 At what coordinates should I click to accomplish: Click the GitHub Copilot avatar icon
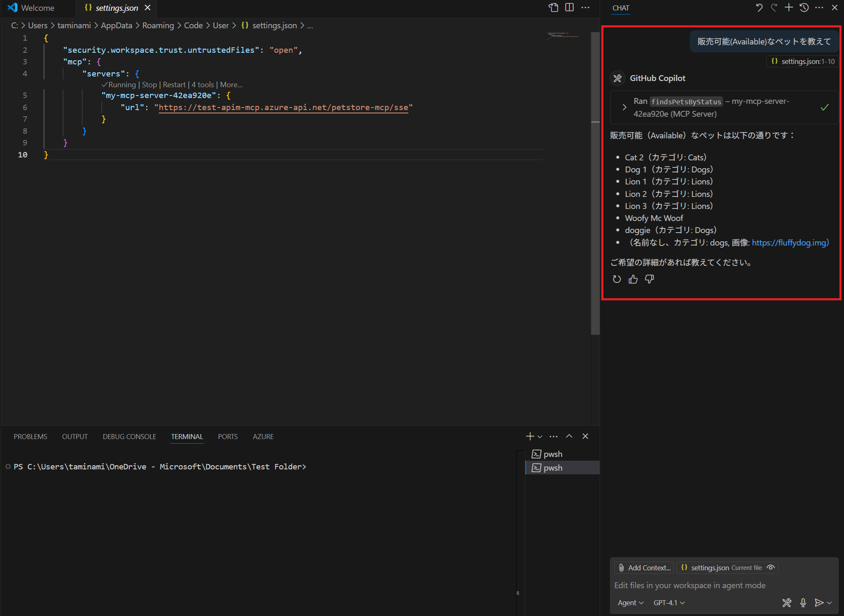point(618,78)
